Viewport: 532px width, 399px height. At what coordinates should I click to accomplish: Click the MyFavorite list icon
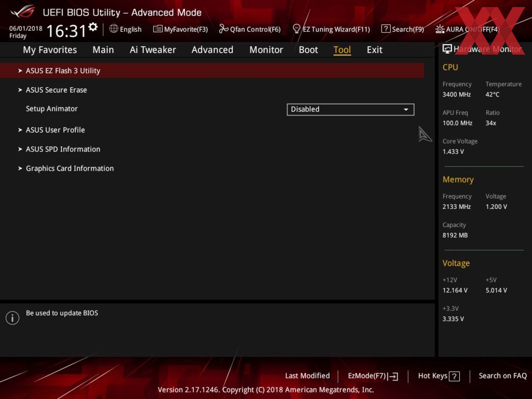click(158, 29)
